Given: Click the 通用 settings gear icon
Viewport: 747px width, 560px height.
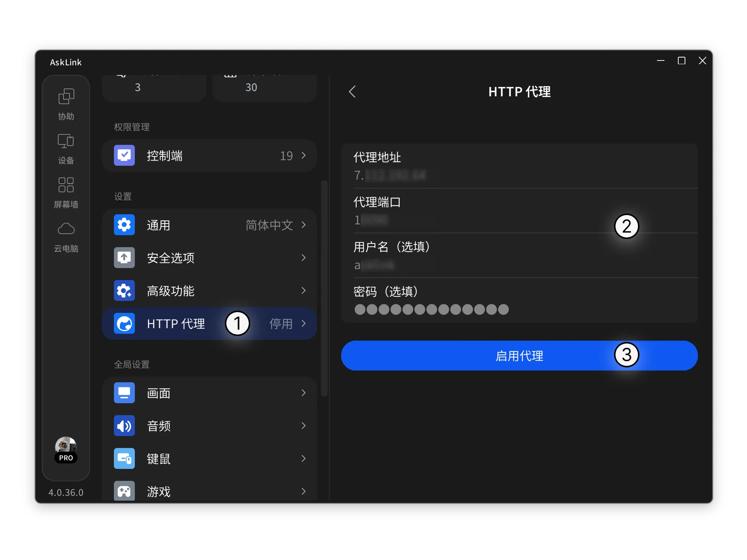Looking at the screenshot, I should pyautogui.click(x=124, y=225).
